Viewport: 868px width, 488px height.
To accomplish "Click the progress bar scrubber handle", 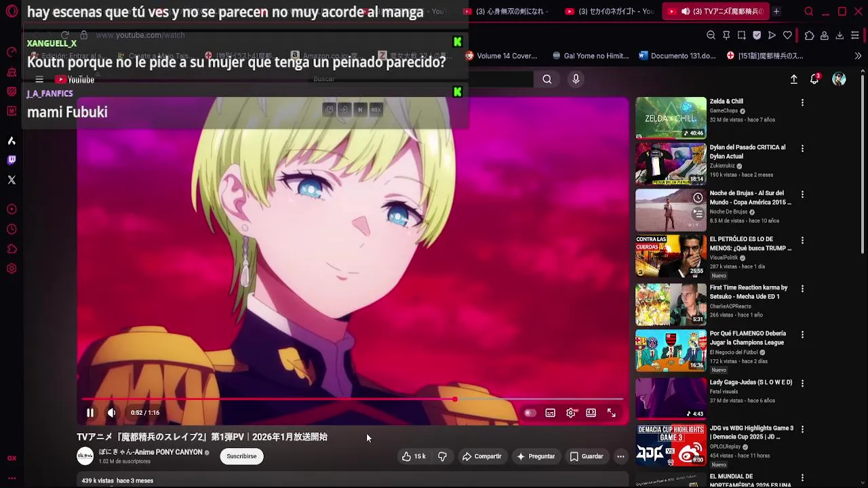I will coord(455,399).
